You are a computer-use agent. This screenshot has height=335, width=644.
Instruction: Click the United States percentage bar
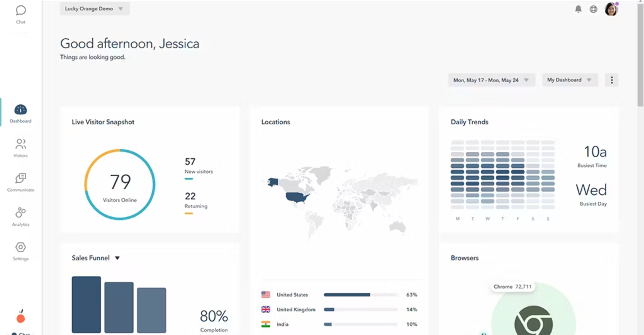pos(361,295)
